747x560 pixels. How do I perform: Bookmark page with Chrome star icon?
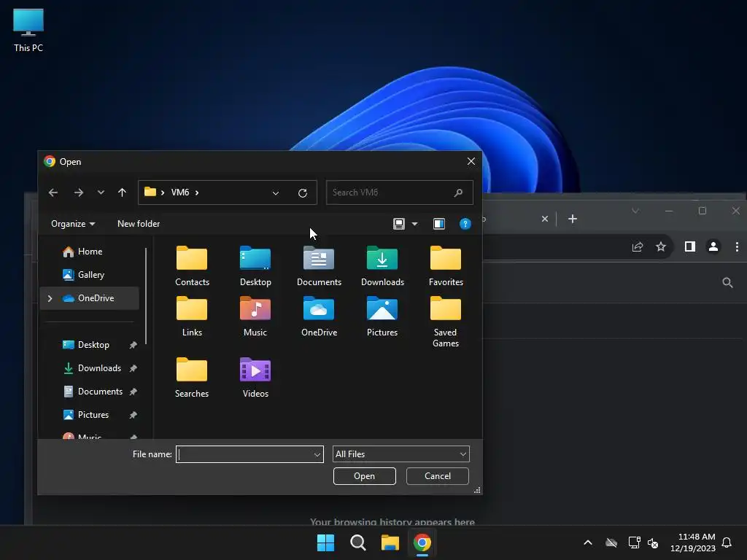tap(661, 246)
